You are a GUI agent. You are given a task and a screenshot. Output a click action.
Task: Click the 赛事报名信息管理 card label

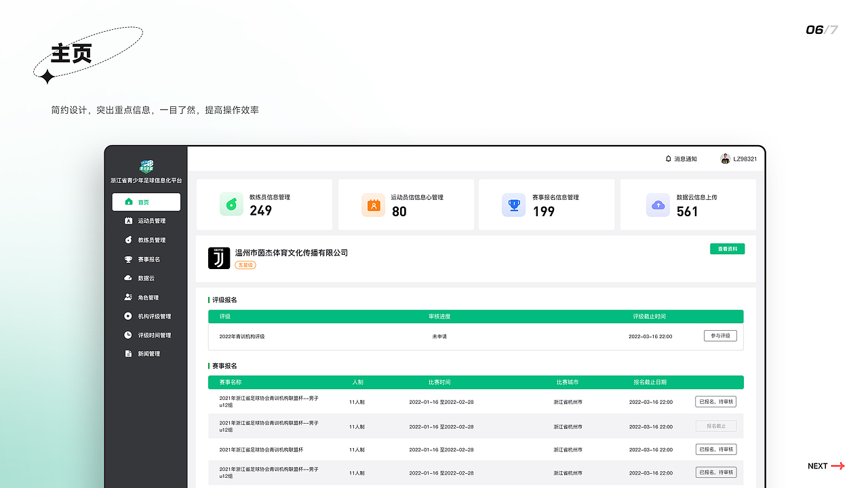pos(555,197)
